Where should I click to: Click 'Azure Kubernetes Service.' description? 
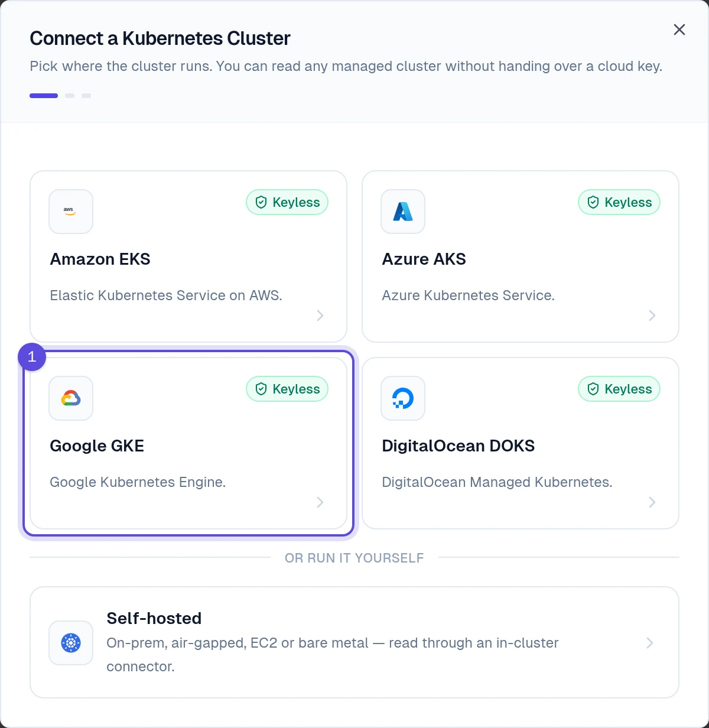(468, 295)
